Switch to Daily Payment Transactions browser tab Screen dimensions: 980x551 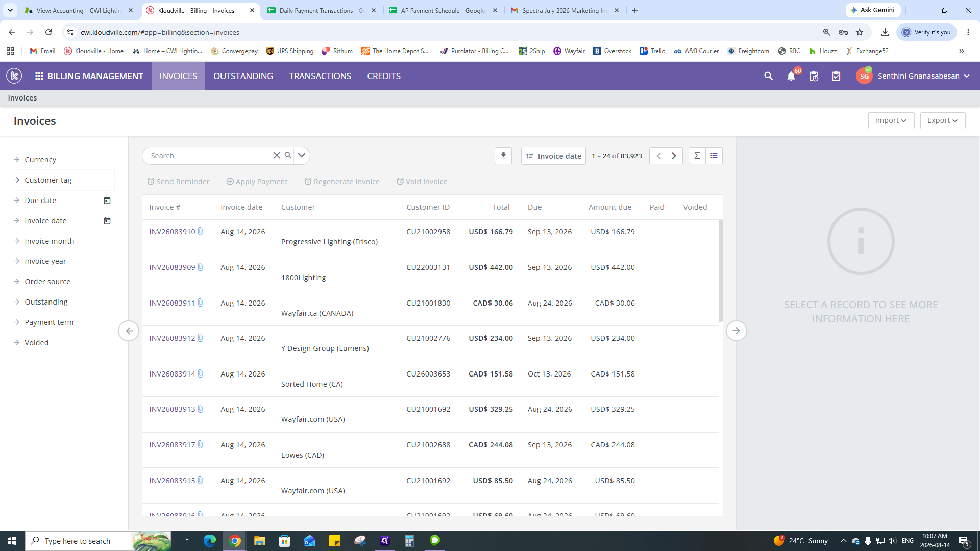[x=322, y=10]
